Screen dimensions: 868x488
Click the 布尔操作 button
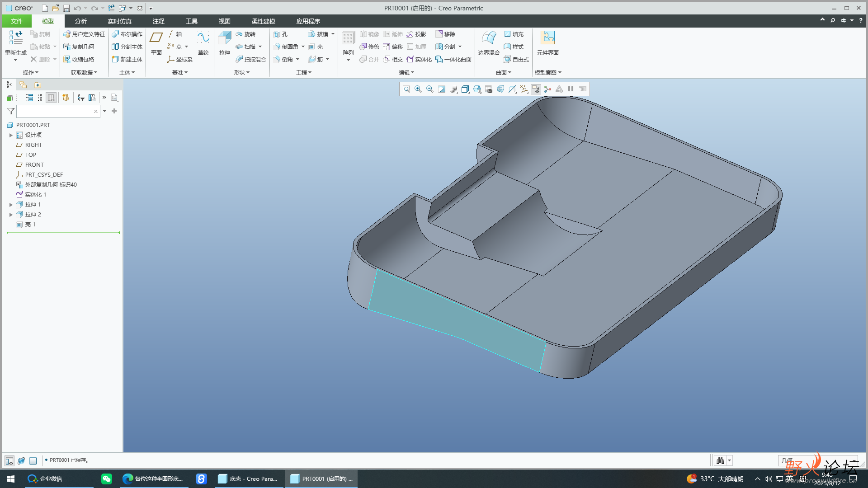click(x=127, y=34)
